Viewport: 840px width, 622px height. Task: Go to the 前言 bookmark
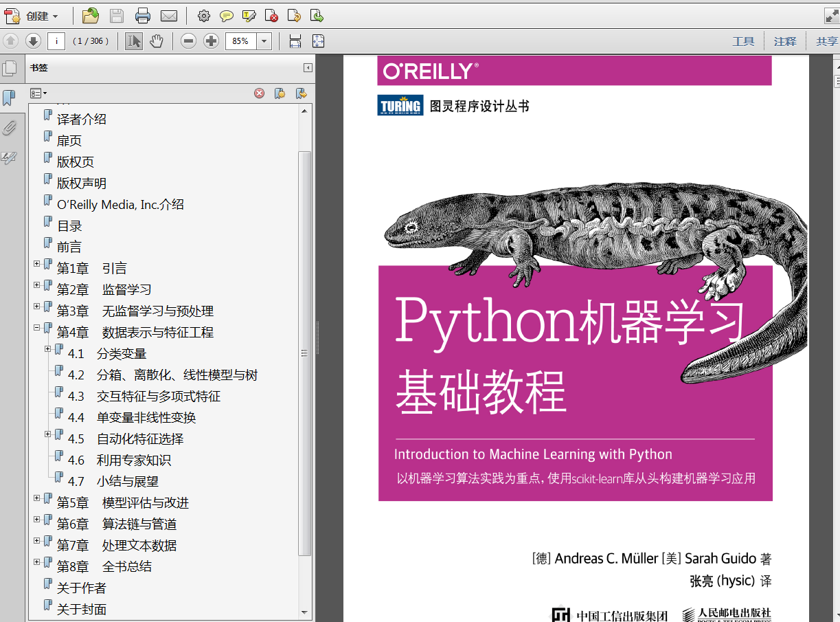(69, 247)
